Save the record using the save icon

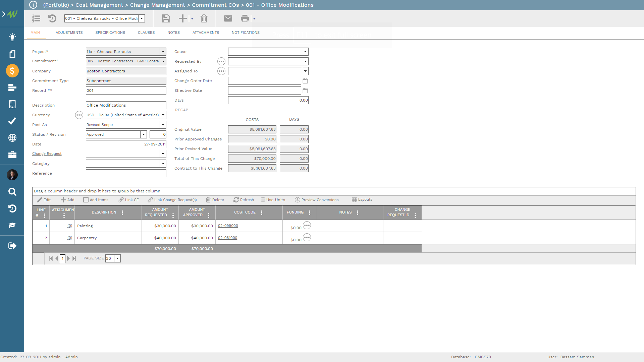coord(166,18)
